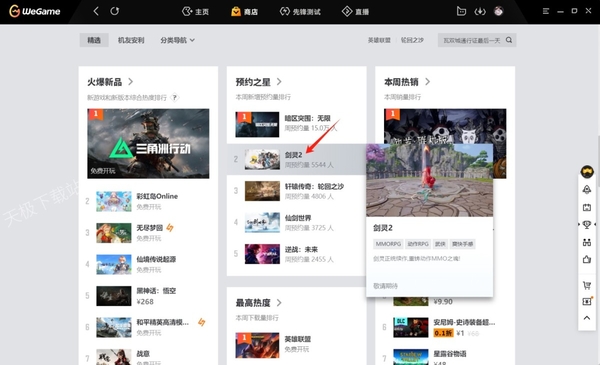Click the thumbs-up icon in sidebar
The width and height of the screenshot is (600, 365).
tap(587, 259)
